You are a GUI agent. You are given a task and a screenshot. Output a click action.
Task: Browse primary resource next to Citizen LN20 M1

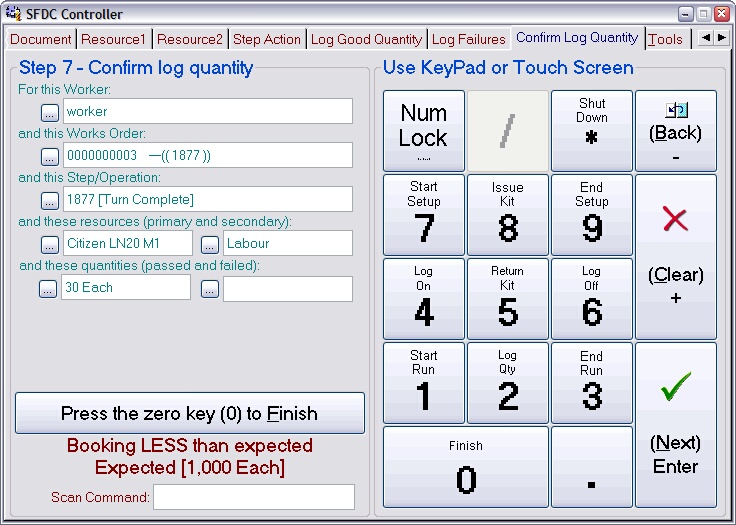(x=50, y=244)
